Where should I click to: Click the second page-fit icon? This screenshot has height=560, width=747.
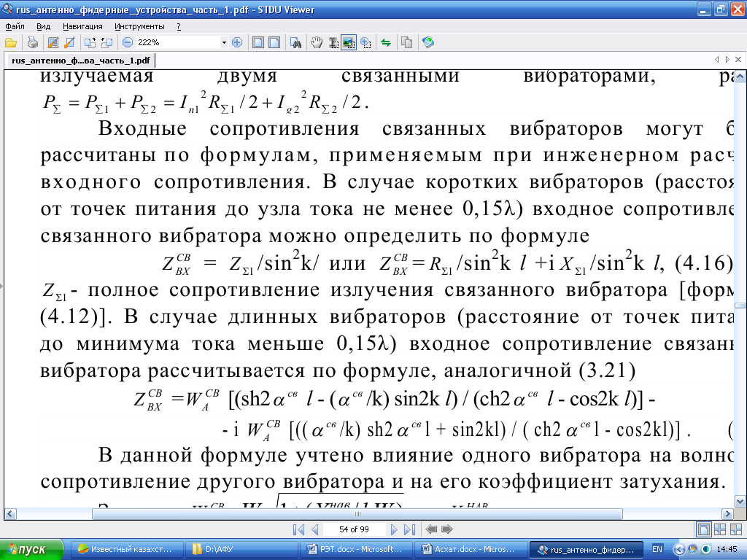[274, 43]
